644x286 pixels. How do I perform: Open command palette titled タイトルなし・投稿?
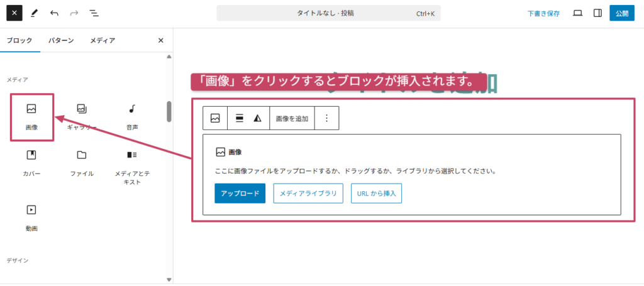(328, 13)
